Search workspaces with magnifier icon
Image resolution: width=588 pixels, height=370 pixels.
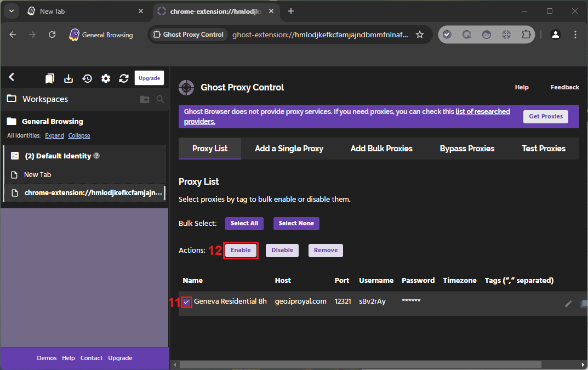click(160, 99)
